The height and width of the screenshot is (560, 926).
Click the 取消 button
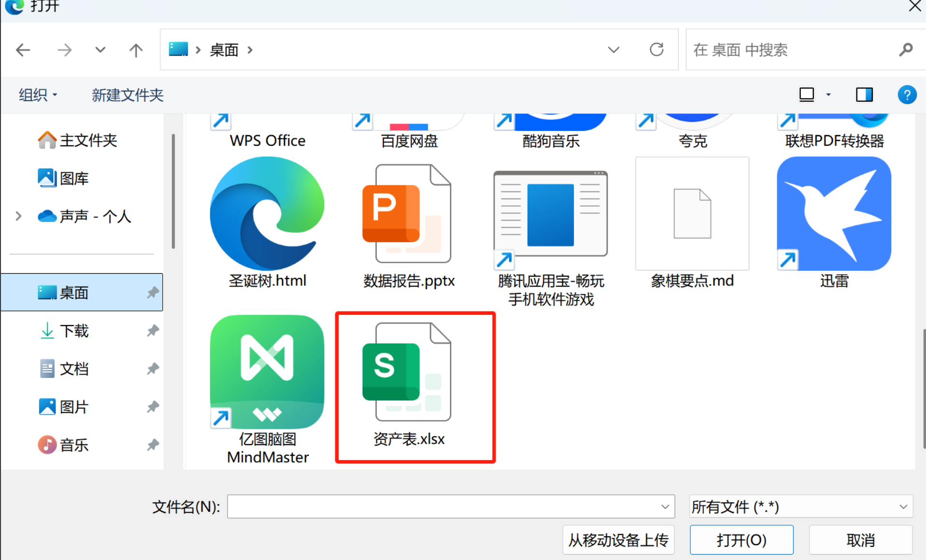click(861, 540)
